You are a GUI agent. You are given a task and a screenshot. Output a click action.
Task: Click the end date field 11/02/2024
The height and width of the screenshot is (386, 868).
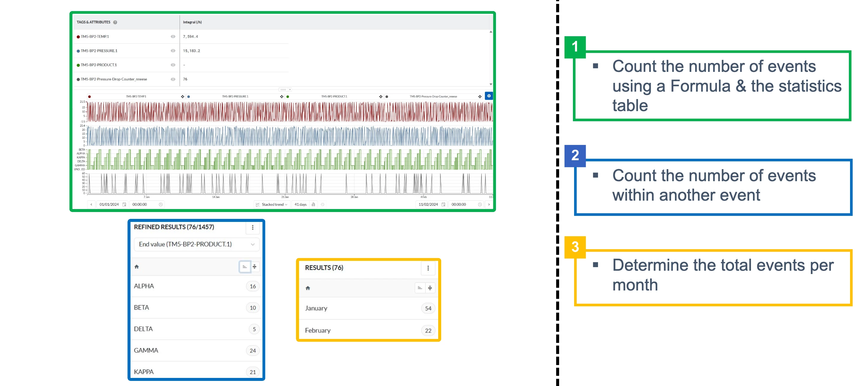coord(428,204)
